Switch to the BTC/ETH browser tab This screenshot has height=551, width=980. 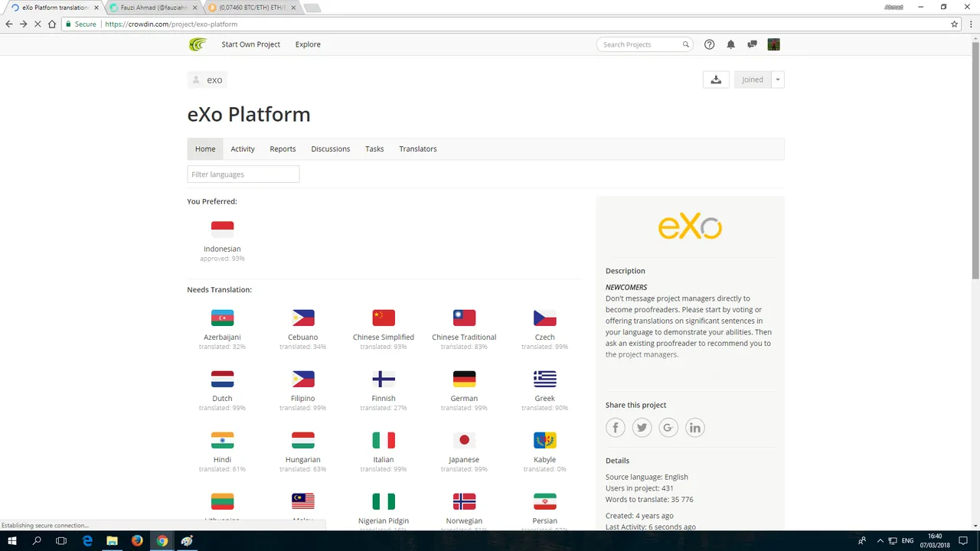250,8
